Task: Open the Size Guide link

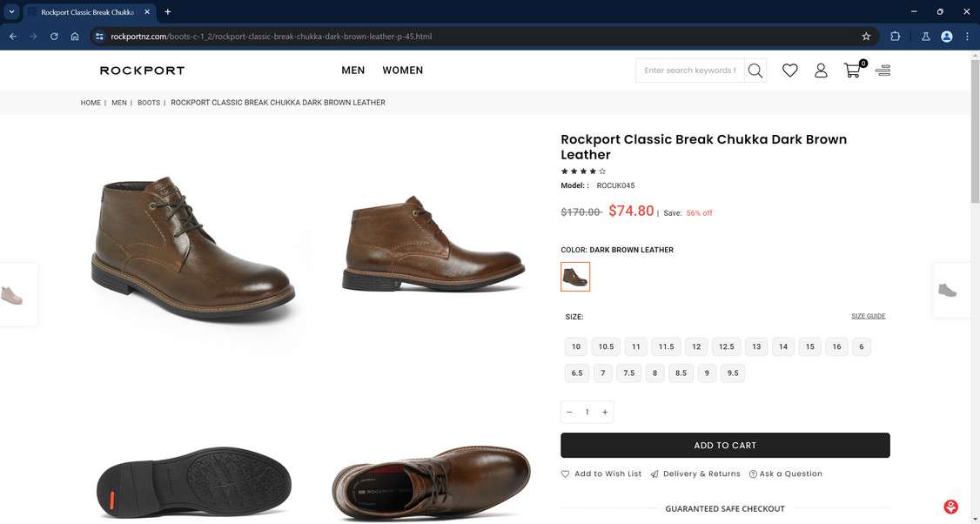Action: pyautogui.click(x=868, y=316)
